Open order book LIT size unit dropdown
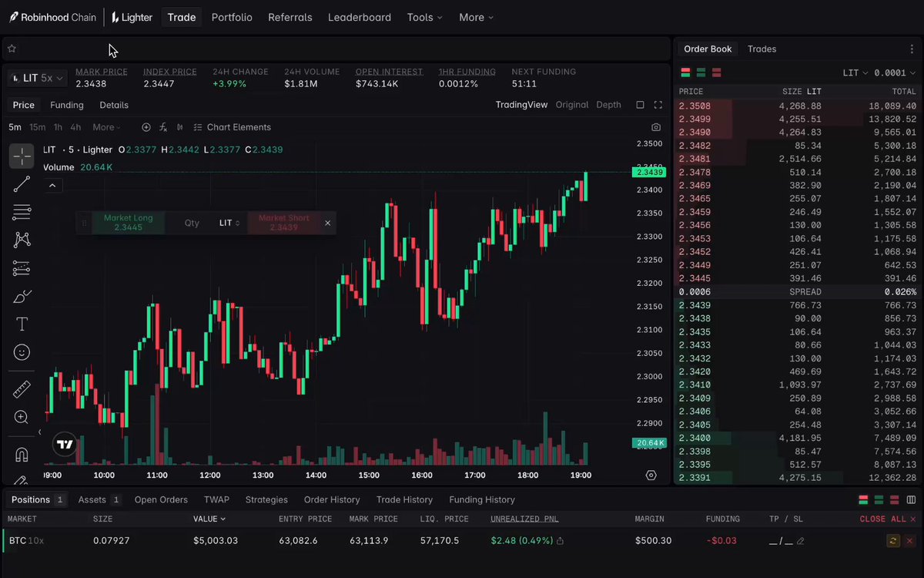Screen dimensions: 924x578 click(855, 72)
